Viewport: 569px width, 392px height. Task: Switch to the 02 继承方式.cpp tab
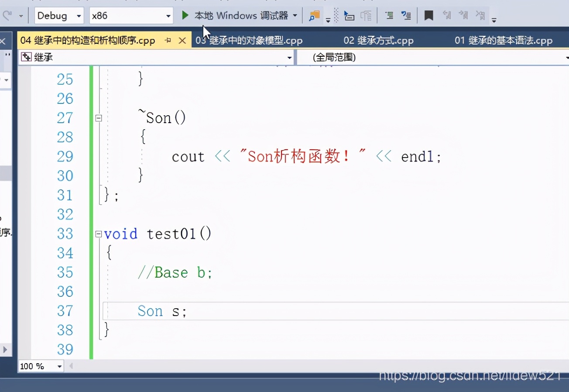point(379,40)
